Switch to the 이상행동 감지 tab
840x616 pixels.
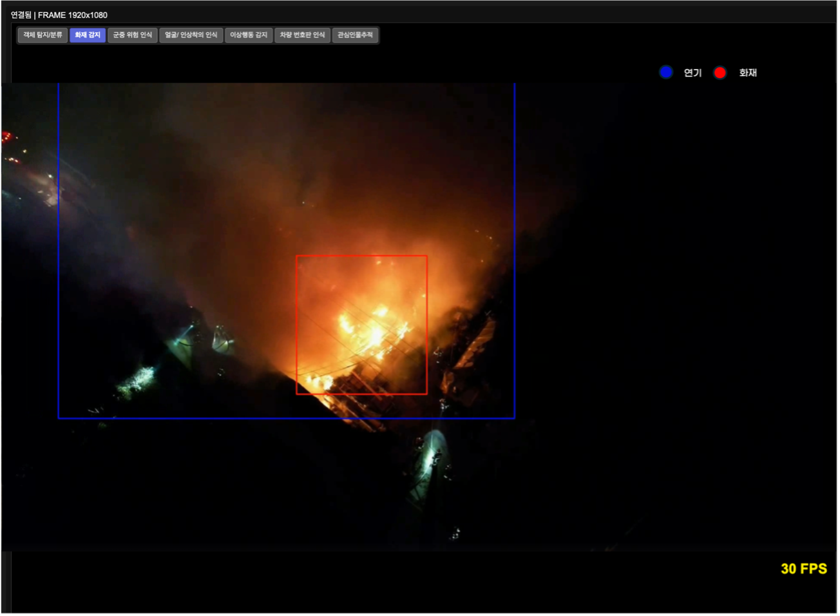coord(249,35)
